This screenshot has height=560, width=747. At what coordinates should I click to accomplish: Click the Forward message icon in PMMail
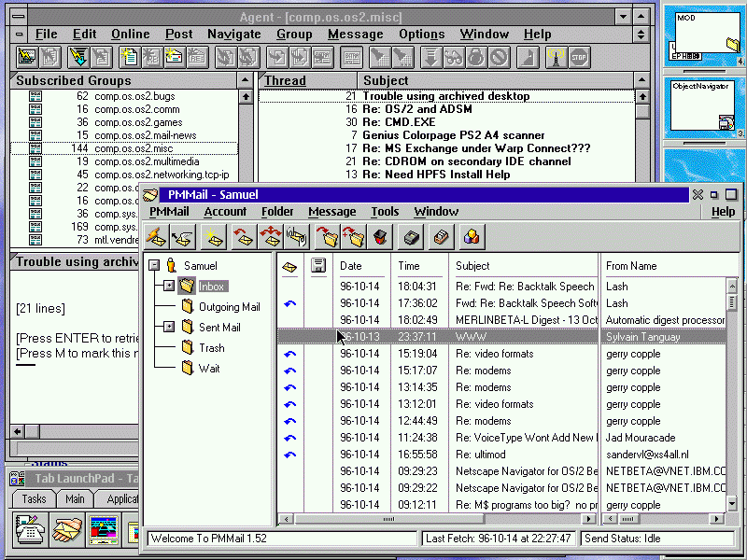(297, 237)
